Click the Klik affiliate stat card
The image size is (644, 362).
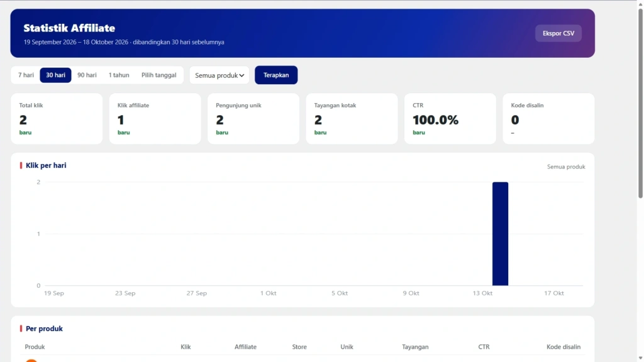tap(155, 119)
